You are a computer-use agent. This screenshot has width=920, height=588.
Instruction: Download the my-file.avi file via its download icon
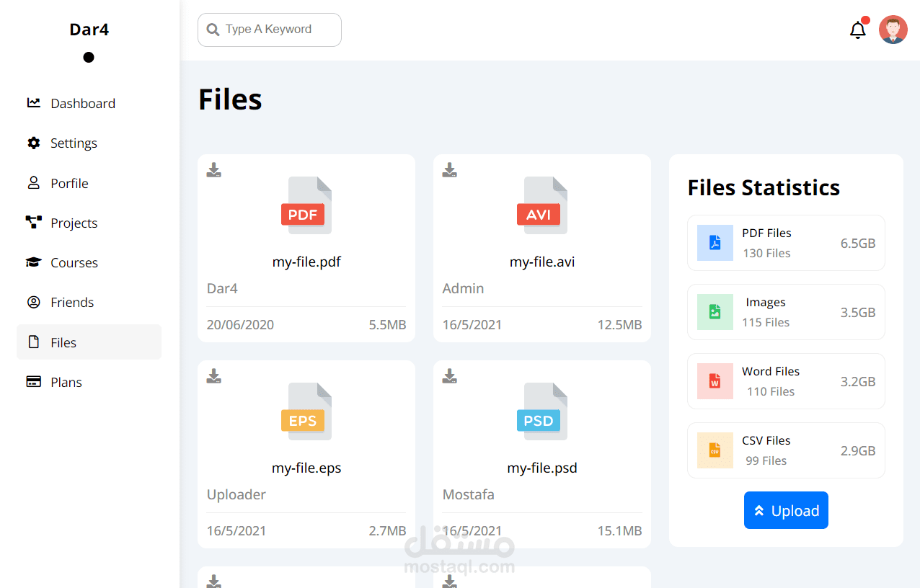[x=450, y=170]
